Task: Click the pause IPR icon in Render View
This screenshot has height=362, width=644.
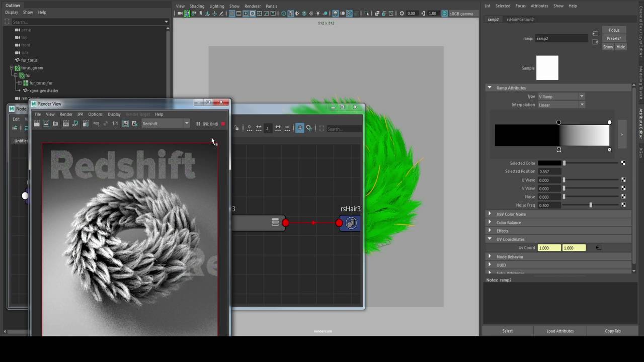Action: point(198,124)
